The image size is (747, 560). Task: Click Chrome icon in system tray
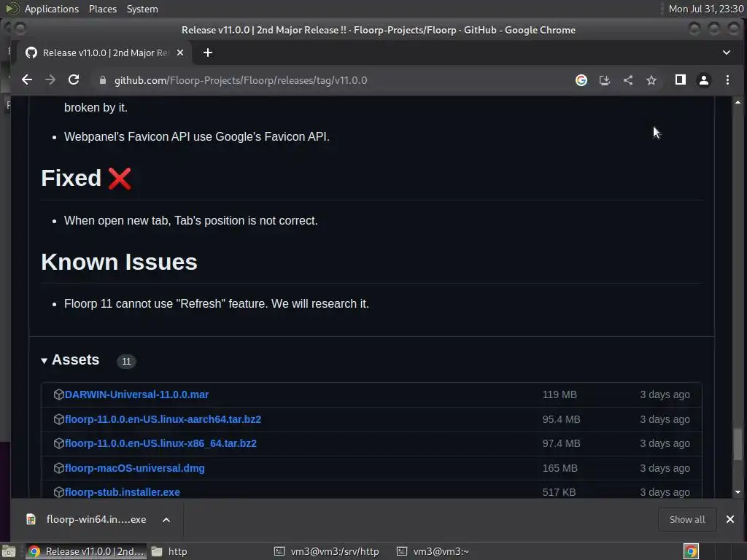tap(691, 551)
